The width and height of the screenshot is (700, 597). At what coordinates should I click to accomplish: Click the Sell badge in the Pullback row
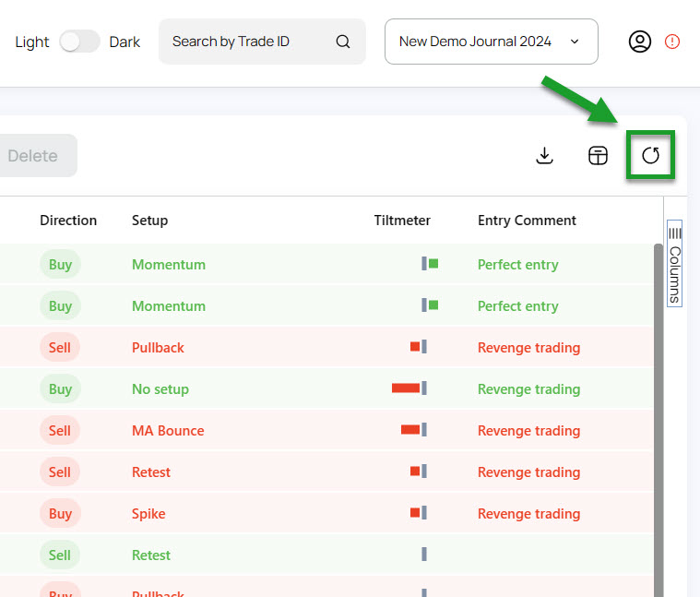coord(60,347)
